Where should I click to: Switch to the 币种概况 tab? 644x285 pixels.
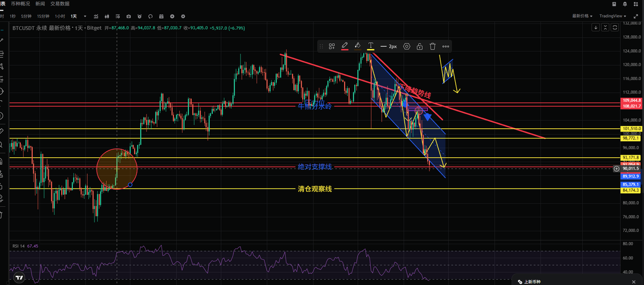pyautogui.click(x=20, y=4)
